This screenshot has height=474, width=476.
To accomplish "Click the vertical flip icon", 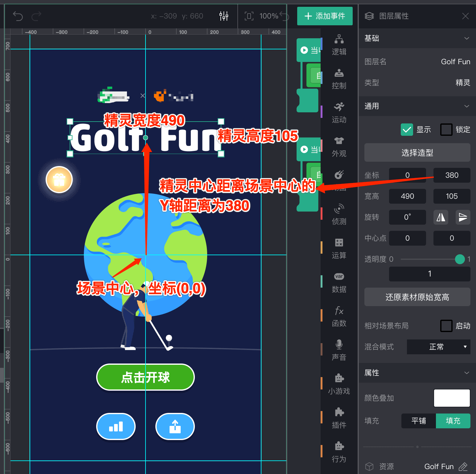I will [463, 217].
